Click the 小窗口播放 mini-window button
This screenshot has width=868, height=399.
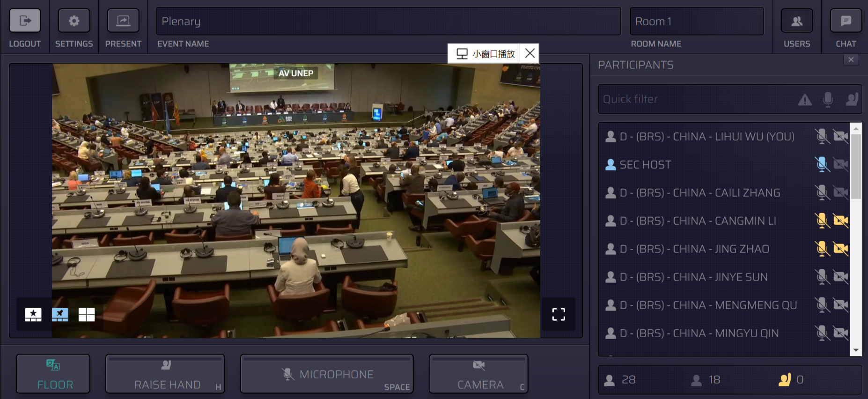click(x=486, y=54)
